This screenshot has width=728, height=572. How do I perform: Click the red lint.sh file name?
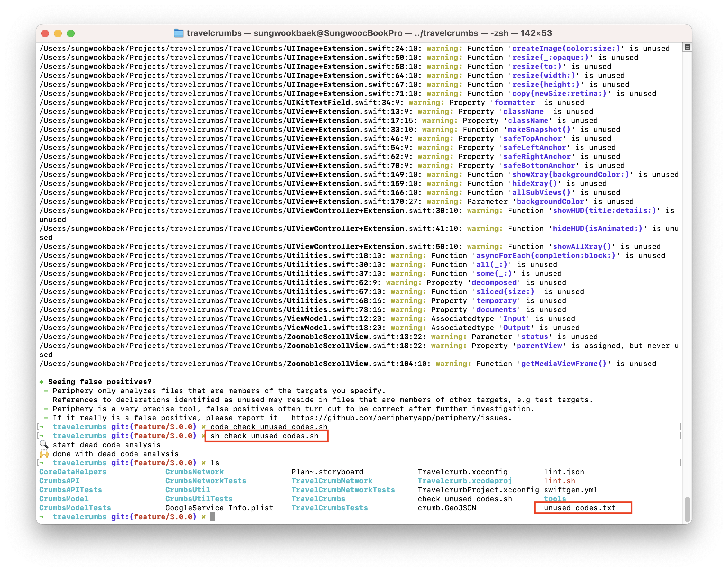[x=559, y=481]
